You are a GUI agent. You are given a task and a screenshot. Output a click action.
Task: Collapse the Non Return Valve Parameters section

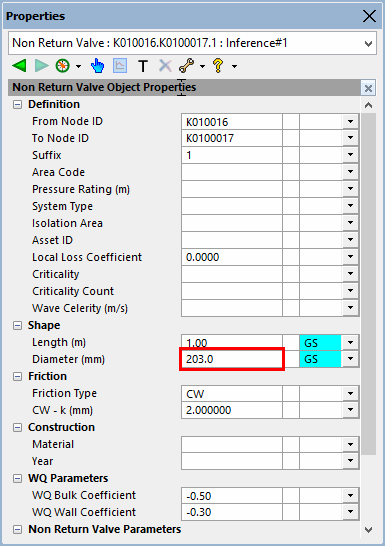click(x=17, y=530)
